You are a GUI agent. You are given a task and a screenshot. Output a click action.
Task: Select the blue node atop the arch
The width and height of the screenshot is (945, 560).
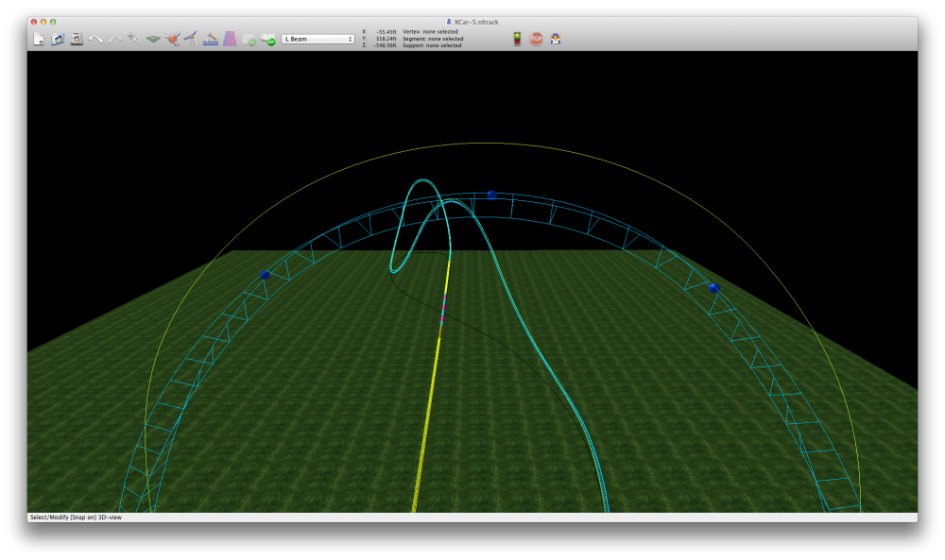(491, 195)
